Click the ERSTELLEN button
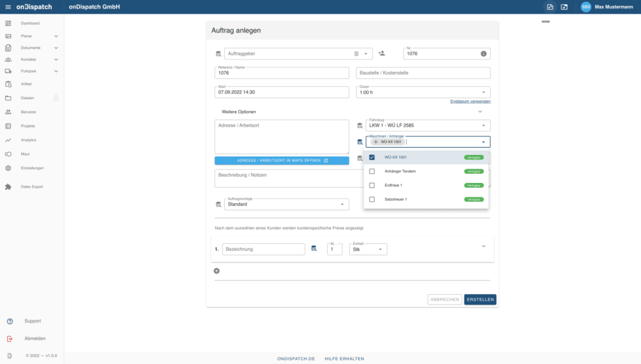Screen dimensions: 641x364 tap(480, 299)
